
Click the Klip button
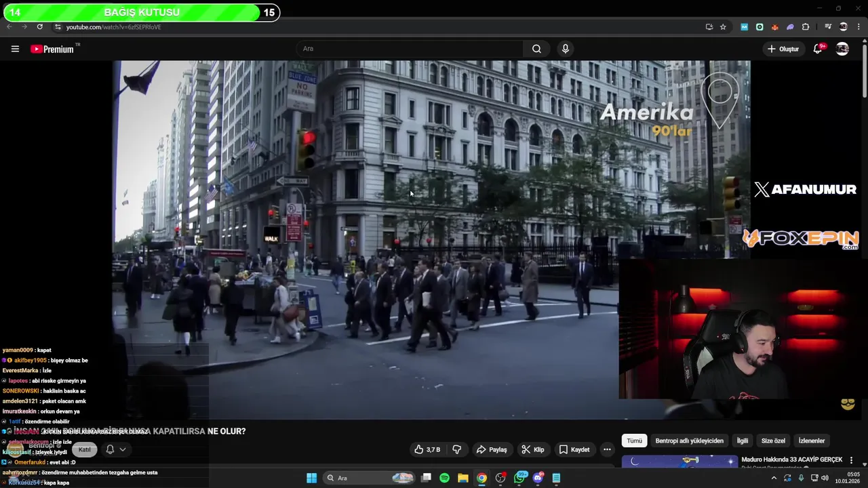[x=532, y=449]
